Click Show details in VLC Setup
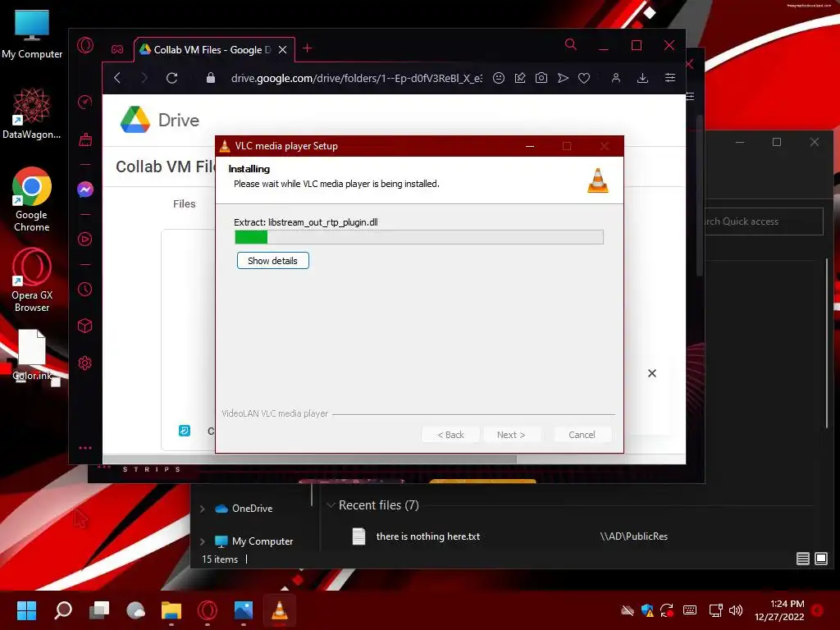This screenshot has height=630, width=840. [x=272, y=261]
